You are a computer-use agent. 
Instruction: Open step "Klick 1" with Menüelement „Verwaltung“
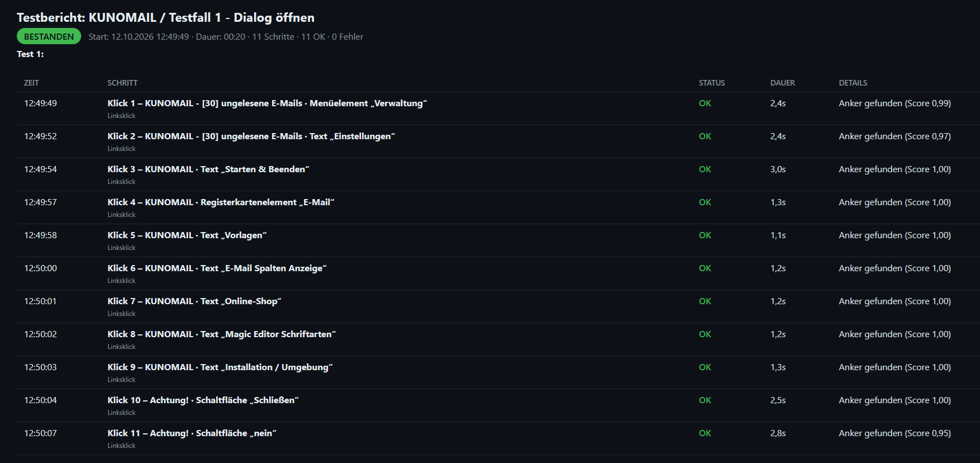pos(267,103)
